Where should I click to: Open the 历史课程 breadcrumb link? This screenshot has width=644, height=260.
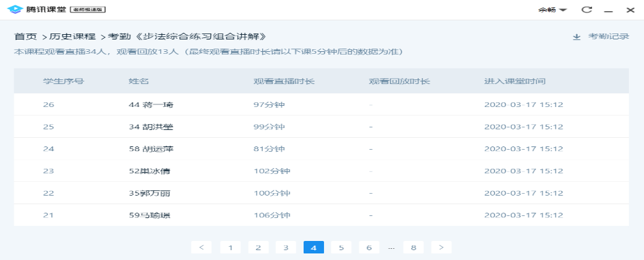pos(72,37)
